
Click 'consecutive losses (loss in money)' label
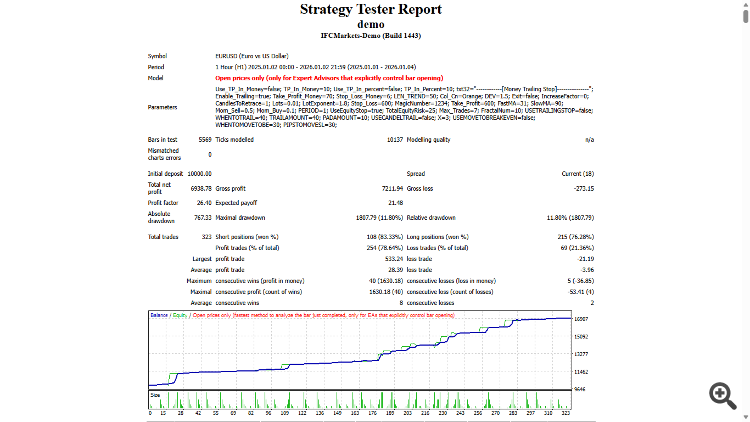(452, 281)
